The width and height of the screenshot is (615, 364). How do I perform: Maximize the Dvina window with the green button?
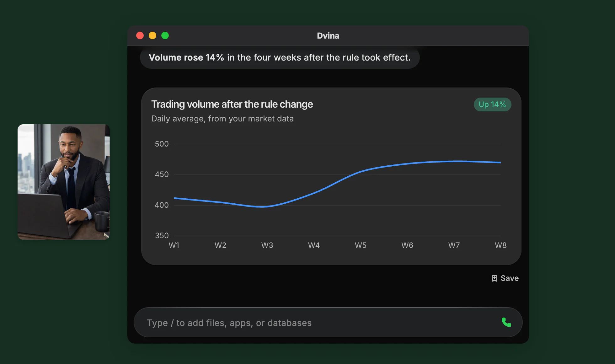[165, 35]
